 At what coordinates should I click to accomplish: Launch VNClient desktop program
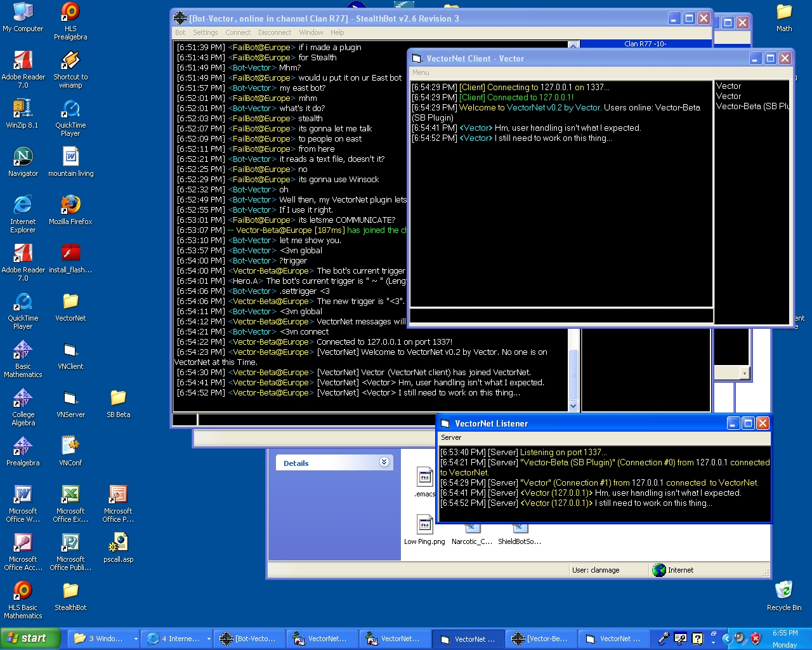(70, 355)
